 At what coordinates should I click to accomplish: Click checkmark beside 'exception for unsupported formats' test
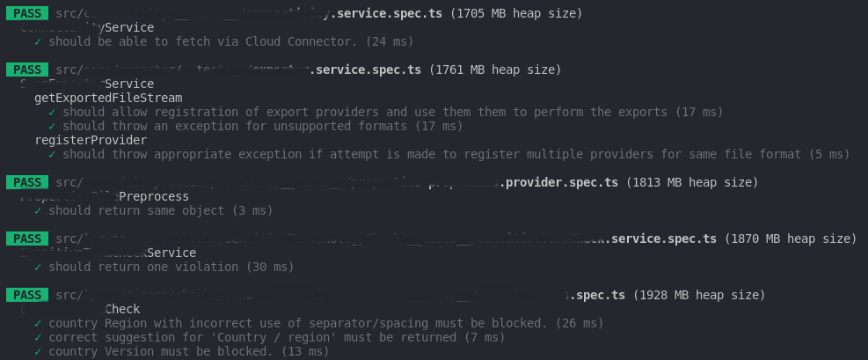(x=52, y=126)
